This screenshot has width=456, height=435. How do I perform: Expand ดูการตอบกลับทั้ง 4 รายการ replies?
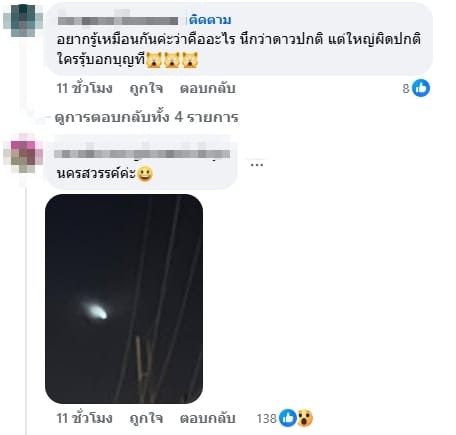point(147,117)
